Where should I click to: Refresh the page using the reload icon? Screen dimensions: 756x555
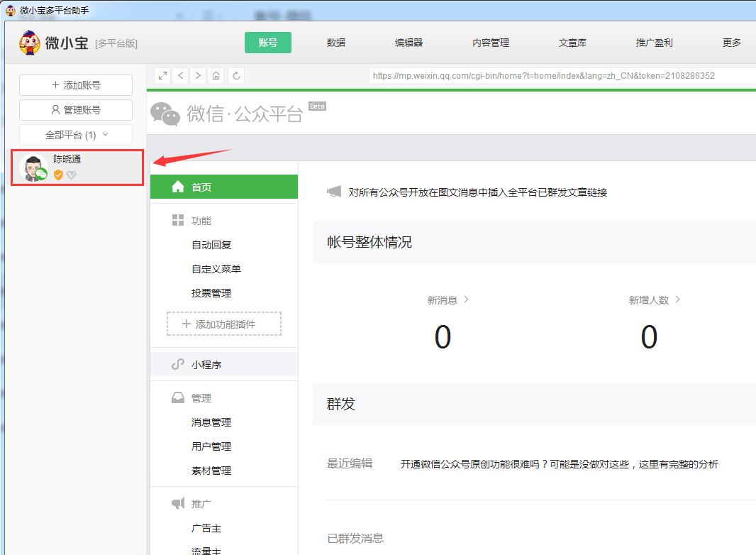pos(235,75)
